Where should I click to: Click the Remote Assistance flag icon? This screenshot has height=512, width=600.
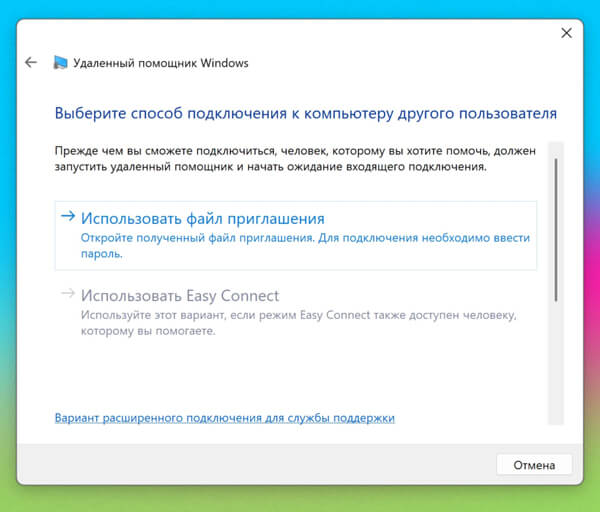click(x=60, y=63)
